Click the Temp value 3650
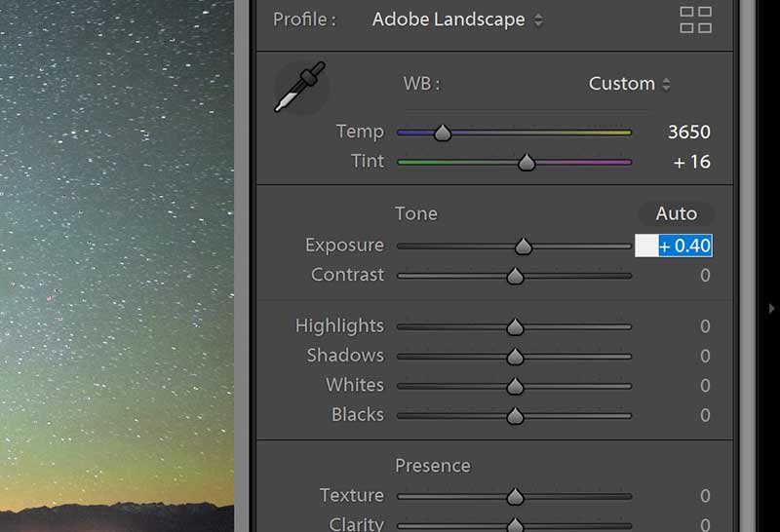780x532 pixels. pyautogui.click(x=689, y=133)
